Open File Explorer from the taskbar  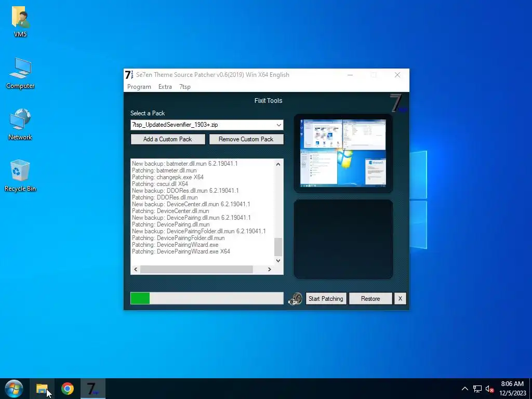click(42, 389)
